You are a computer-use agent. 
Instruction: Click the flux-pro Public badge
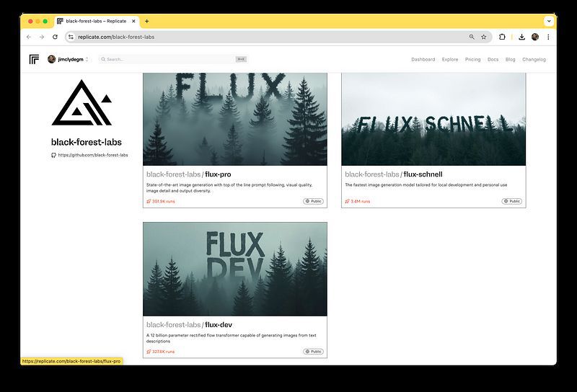click(313, 201)
